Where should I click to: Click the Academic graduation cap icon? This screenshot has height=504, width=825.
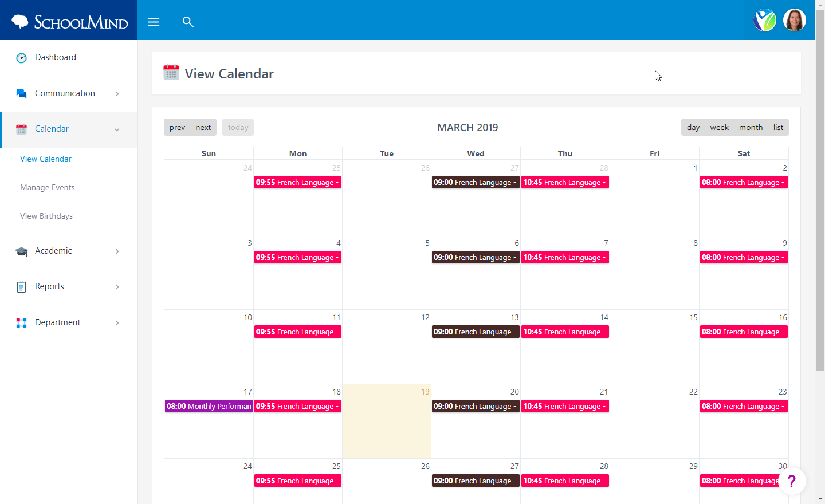pyautogui.click(x=21, y=251)
